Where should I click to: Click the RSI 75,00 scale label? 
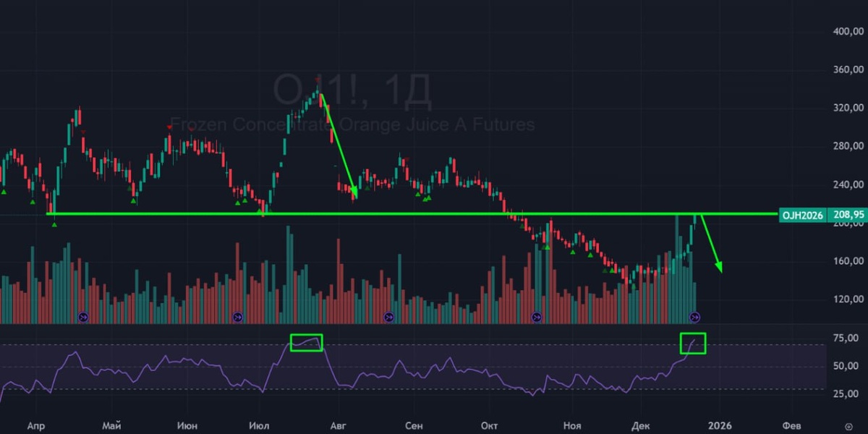(846, 338)
